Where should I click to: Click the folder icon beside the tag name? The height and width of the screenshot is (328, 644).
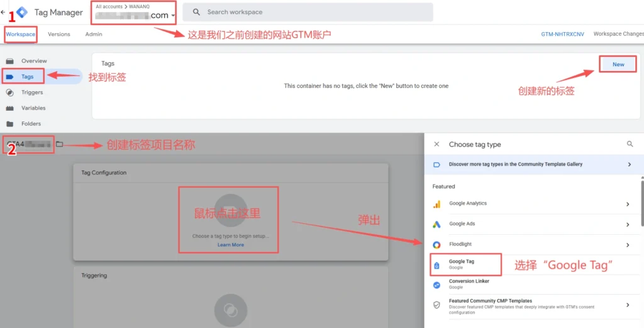pos(60,144)
